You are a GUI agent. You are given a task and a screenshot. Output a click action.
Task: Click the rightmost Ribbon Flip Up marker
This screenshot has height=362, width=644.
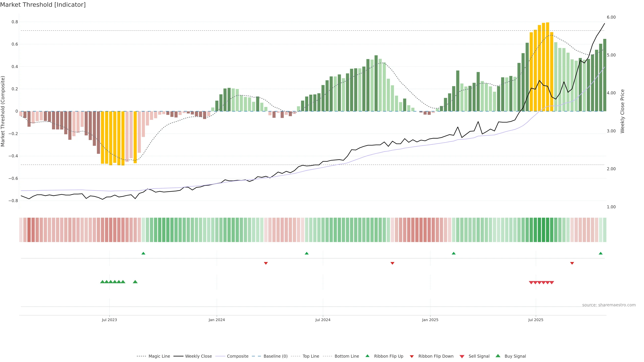(601, 253)
